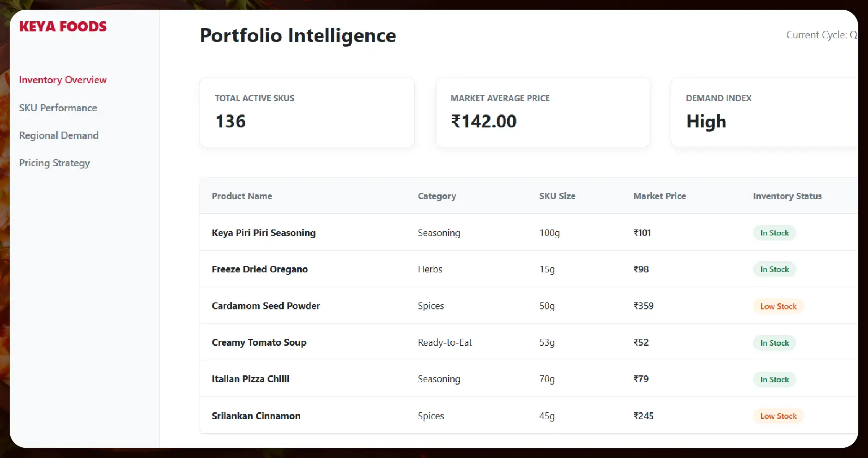Click the KEYA FOODS logo
868x458 pixels.
click(63, 27)
